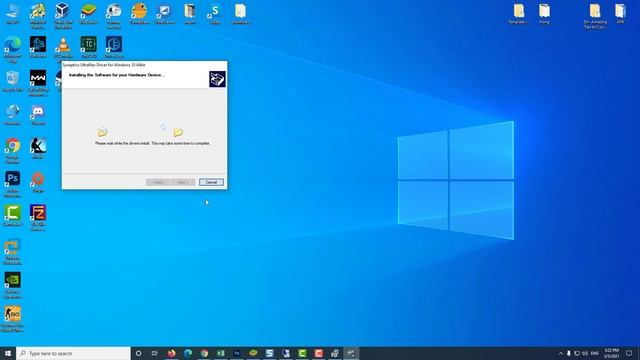640x360 pixels.
Task: Click the "Please wait while the drivers install" message
Action: (152, 143)
